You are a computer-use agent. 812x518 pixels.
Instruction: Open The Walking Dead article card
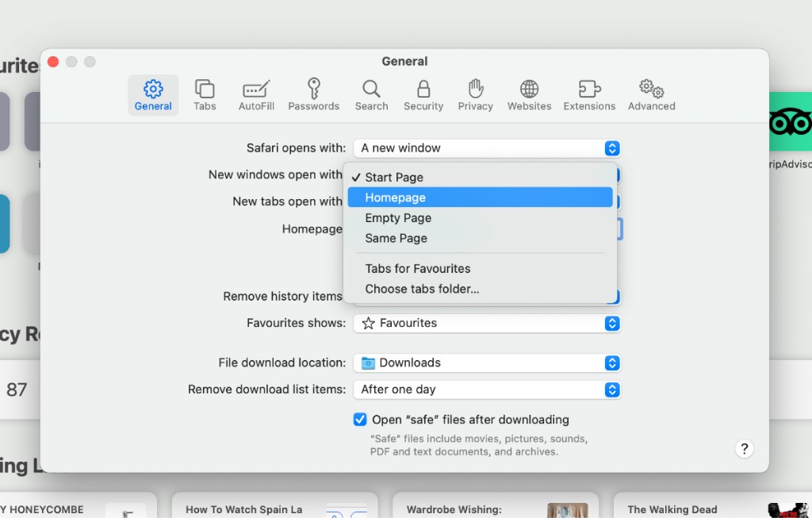click(713, 506)
